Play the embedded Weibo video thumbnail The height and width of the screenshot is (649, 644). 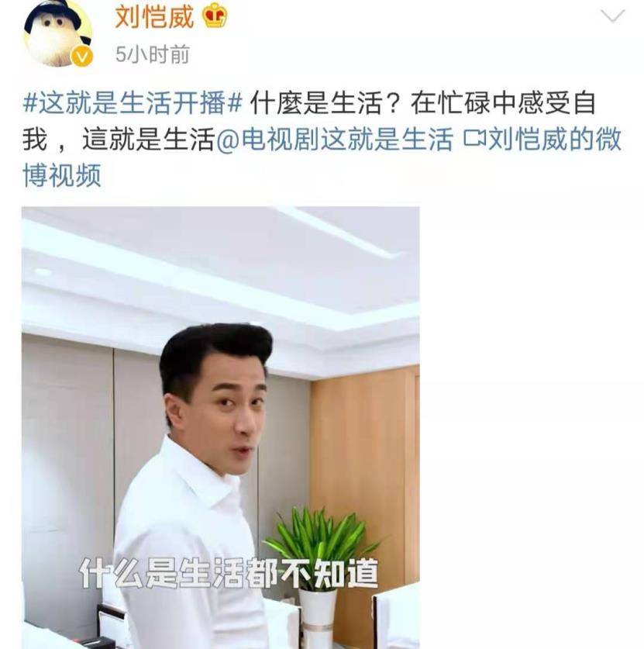pos(220,427)
